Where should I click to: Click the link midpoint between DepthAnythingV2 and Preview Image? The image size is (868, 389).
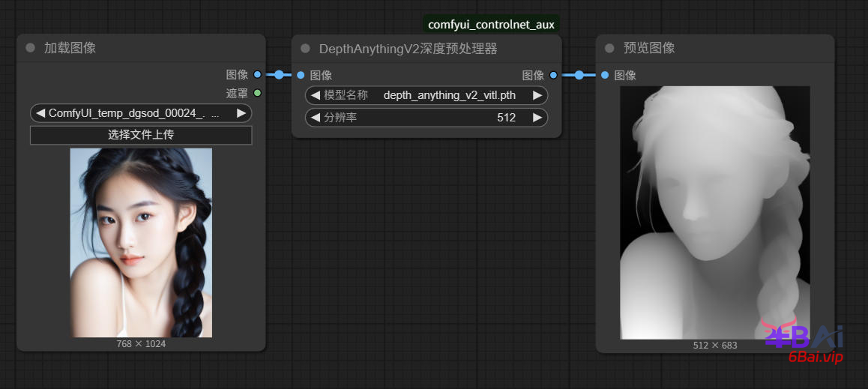tap(579, 75)
